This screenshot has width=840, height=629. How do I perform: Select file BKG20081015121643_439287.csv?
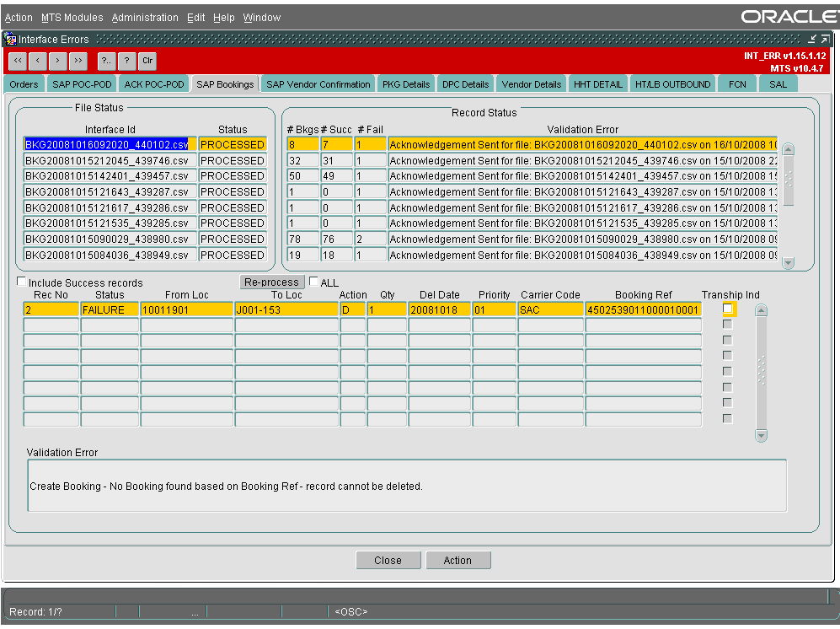110,192
